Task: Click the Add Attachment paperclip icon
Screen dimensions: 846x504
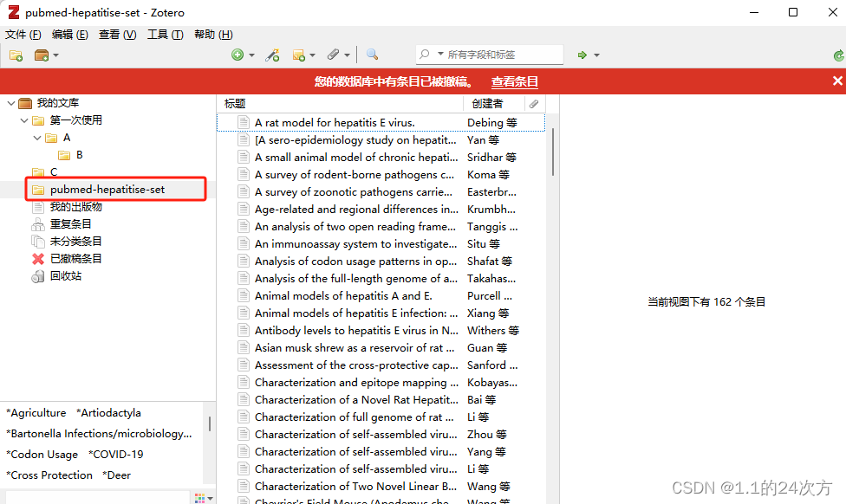Action: [333, 55]
